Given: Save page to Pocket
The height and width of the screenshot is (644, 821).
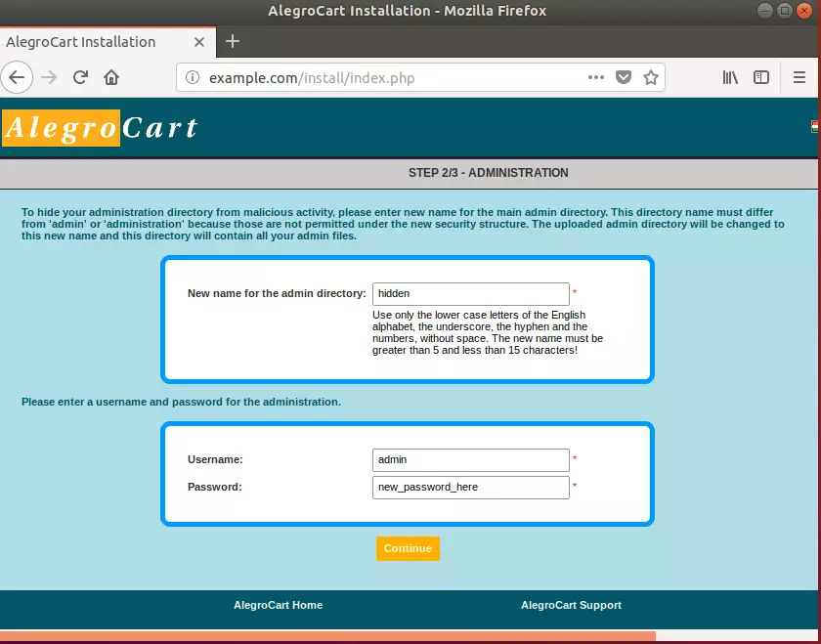Looking at the screenshot, I should 624,77.
